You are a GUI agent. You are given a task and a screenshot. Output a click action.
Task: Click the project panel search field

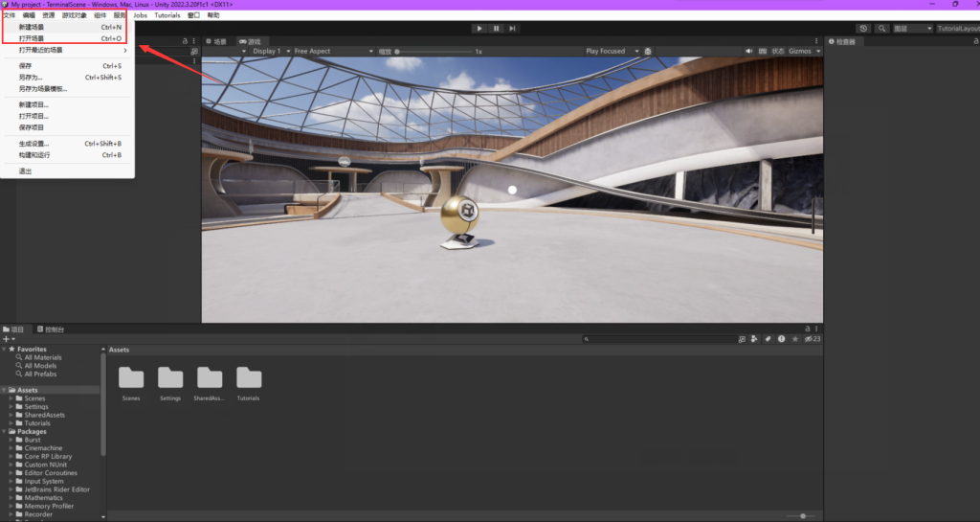point(660,339)
